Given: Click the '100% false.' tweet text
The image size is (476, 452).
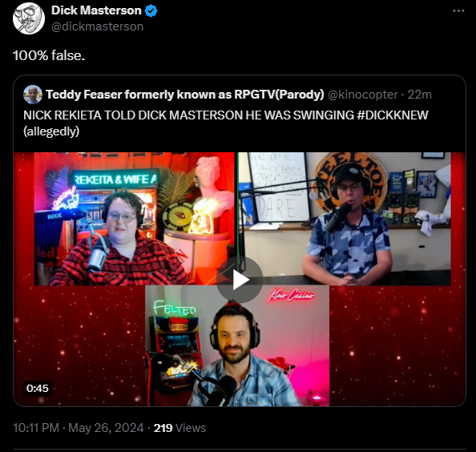Looking at the screenshot, I should [x=49, y=55].
